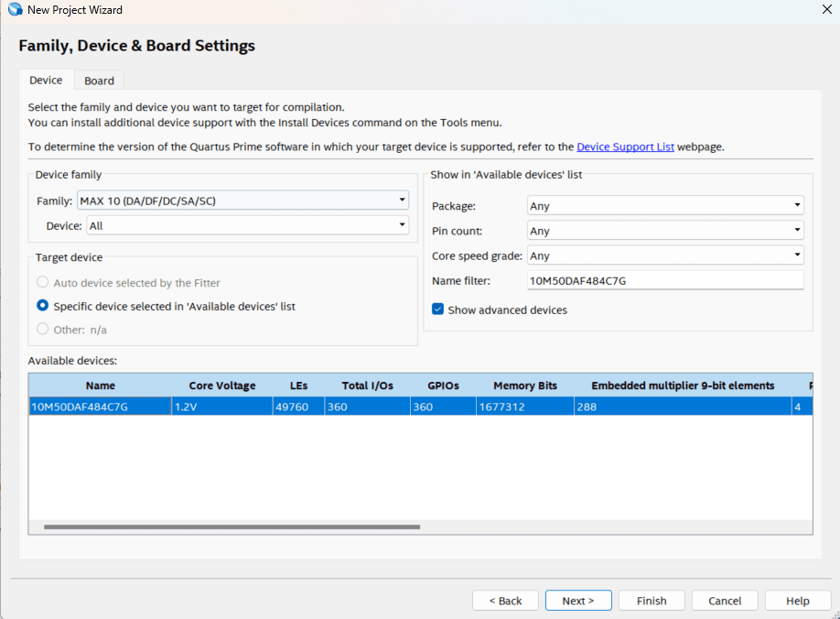Switch to the Board tab
This screenshot has height=619, width=840.
[99, 81]
